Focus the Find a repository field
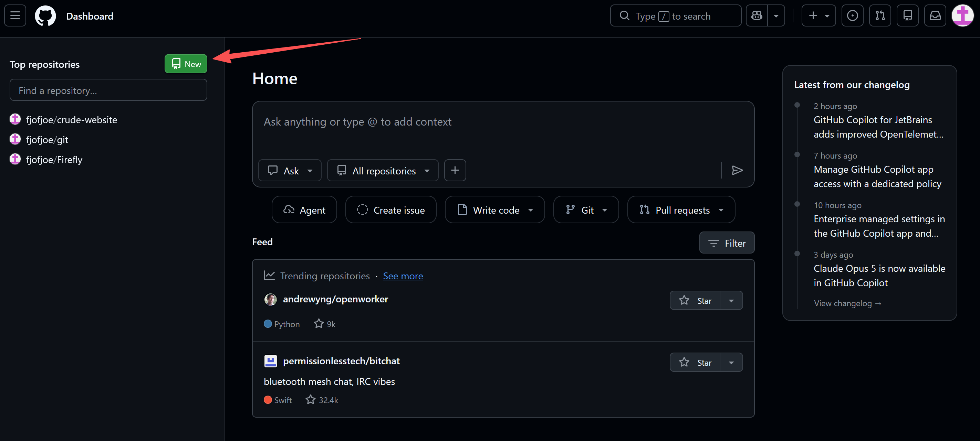The height and width of the screenshot is (441, 980). coord(108,90)
